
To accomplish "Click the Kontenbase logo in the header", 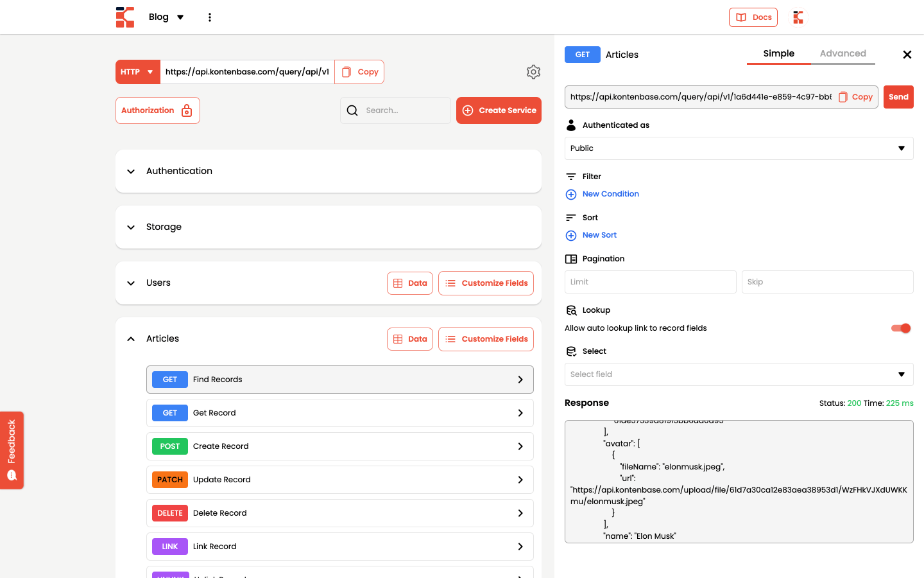I will point(125,17).
